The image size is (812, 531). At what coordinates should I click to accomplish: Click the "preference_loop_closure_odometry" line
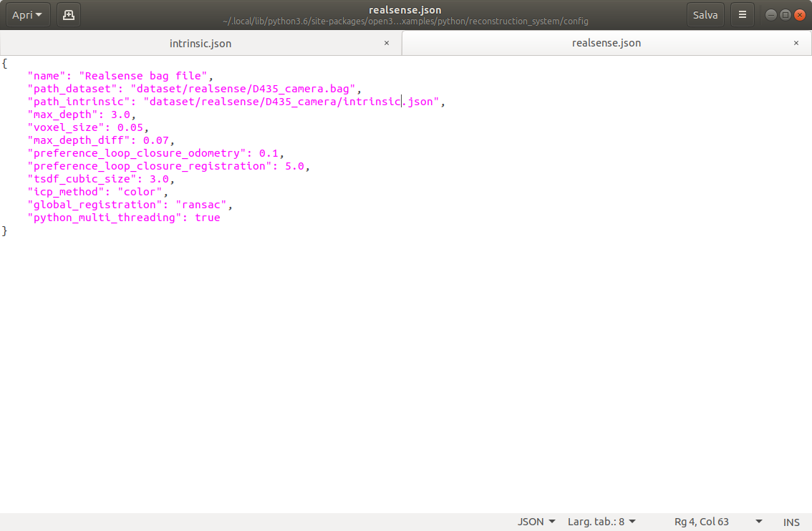pos(156,153)
